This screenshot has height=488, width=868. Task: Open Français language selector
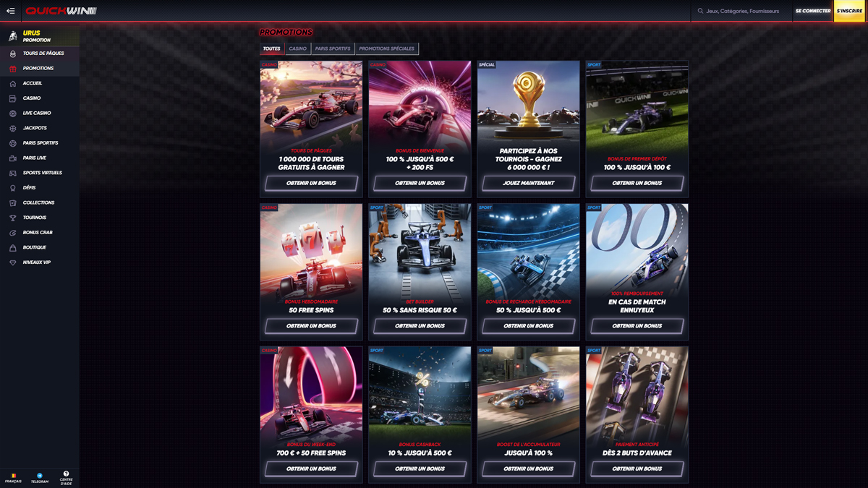(13, 478)
